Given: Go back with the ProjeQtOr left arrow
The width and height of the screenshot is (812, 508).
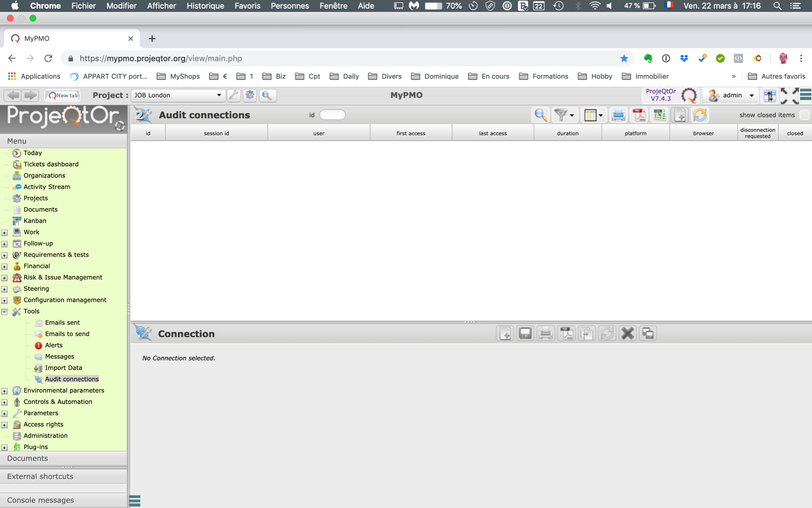Looking at the screenshot, I should coord(13,95).
